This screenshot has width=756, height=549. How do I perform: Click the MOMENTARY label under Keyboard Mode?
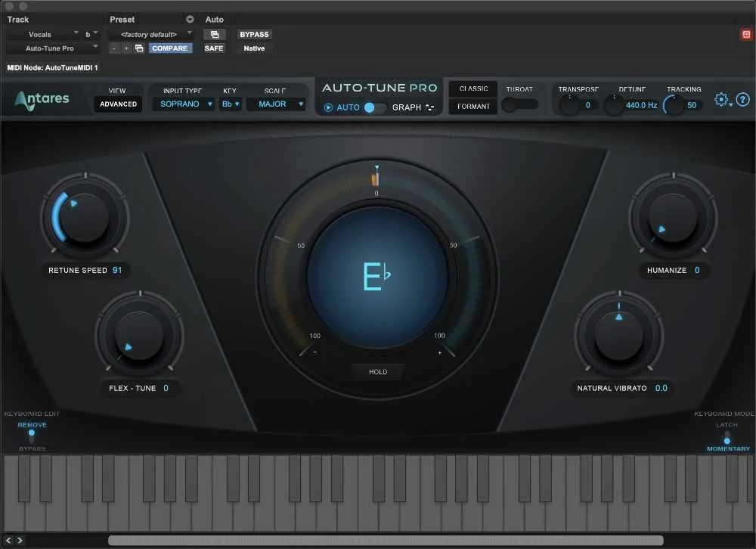[728, 448]
